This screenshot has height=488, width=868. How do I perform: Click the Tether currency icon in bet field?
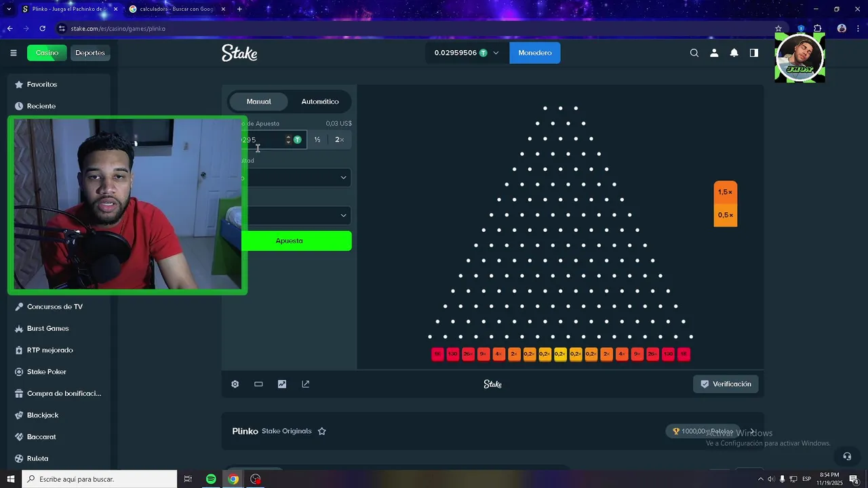click(x=297, y=140)
